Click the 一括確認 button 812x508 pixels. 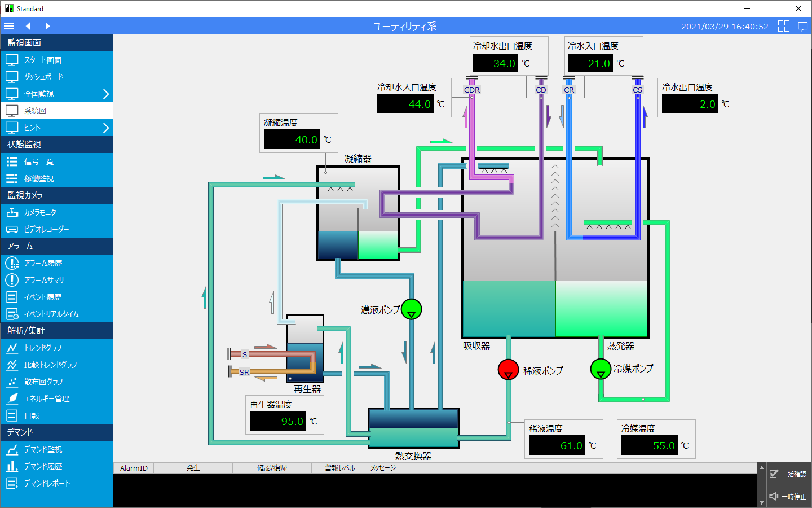coord(788,474)
